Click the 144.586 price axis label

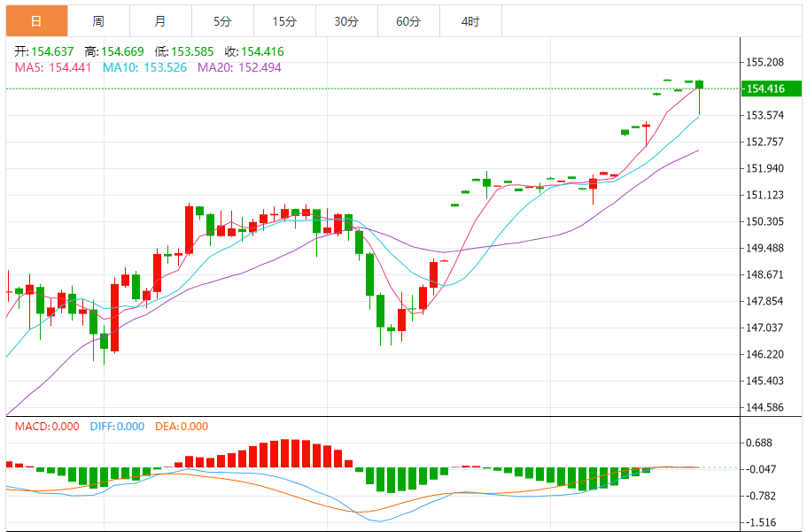(x=764, y=407)
